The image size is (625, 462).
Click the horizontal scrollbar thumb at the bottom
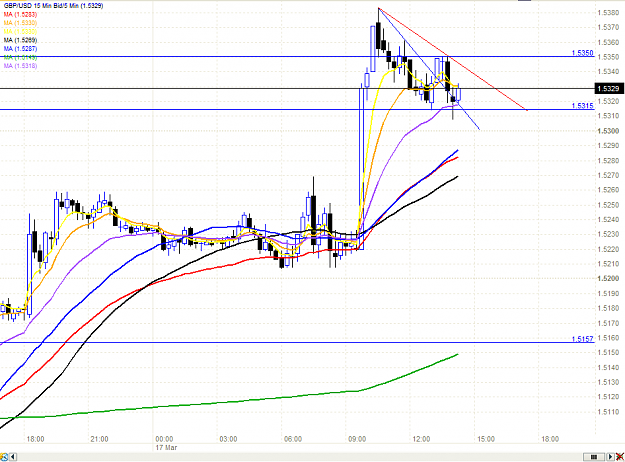[x=594, y=457]
